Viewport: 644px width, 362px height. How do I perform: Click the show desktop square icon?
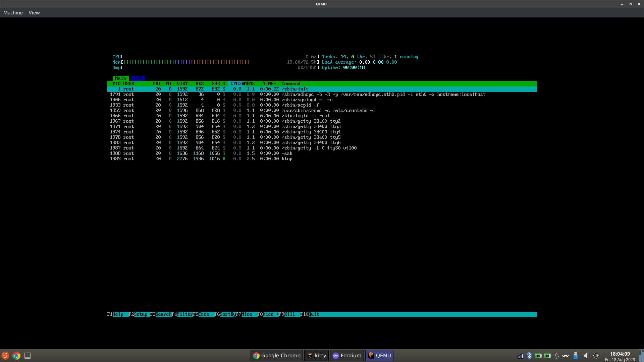pos(28,356)
